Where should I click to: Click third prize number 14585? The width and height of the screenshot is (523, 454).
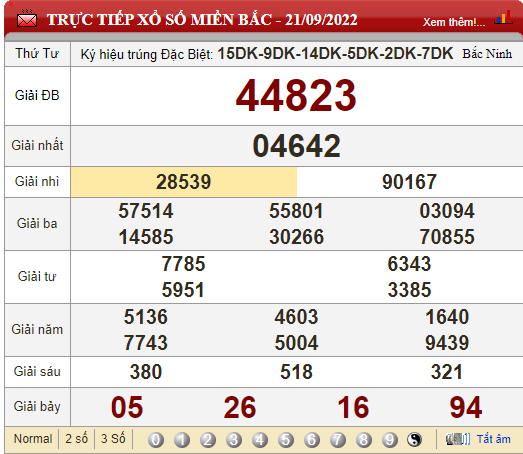click(146, 237)
